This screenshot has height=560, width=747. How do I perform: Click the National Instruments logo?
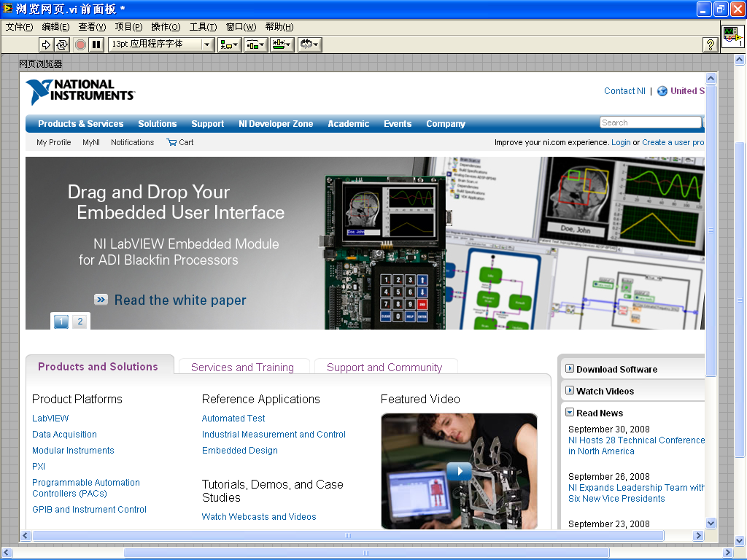click(x=80, y=91)
